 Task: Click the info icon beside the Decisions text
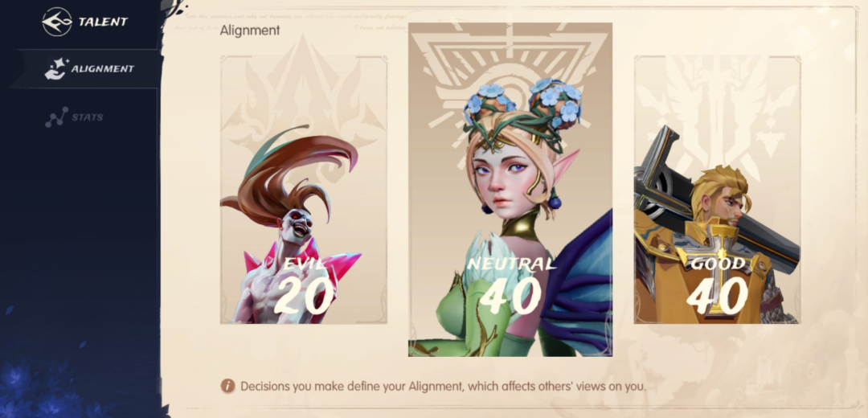tap(227, 386)
